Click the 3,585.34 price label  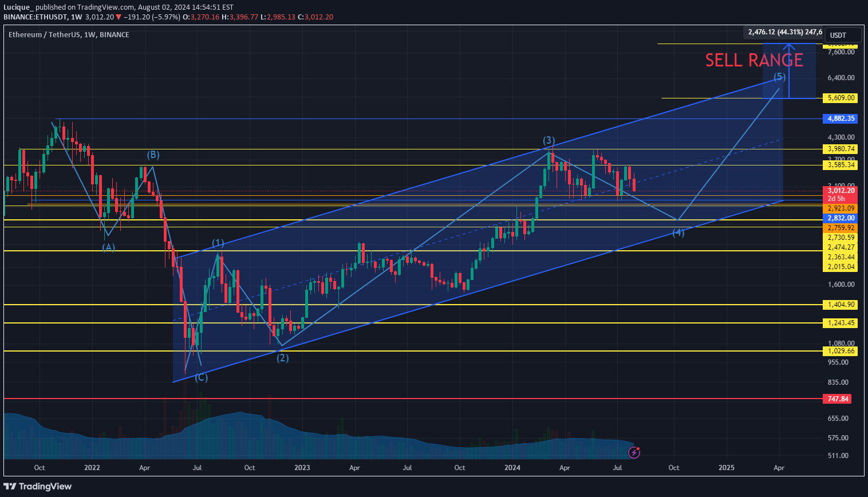(841, 165)
